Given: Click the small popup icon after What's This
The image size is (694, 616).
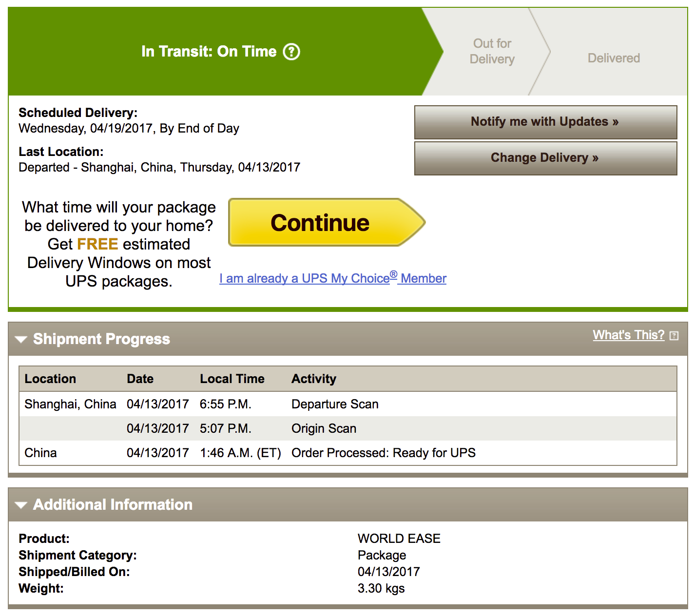Looking at the screenshot, I should pos(674,336).
